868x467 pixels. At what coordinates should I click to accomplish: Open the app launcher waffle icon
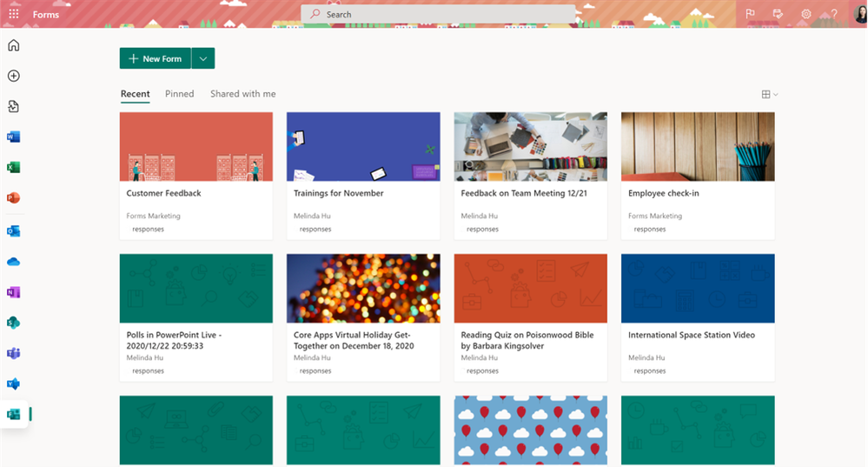point(14,14)
